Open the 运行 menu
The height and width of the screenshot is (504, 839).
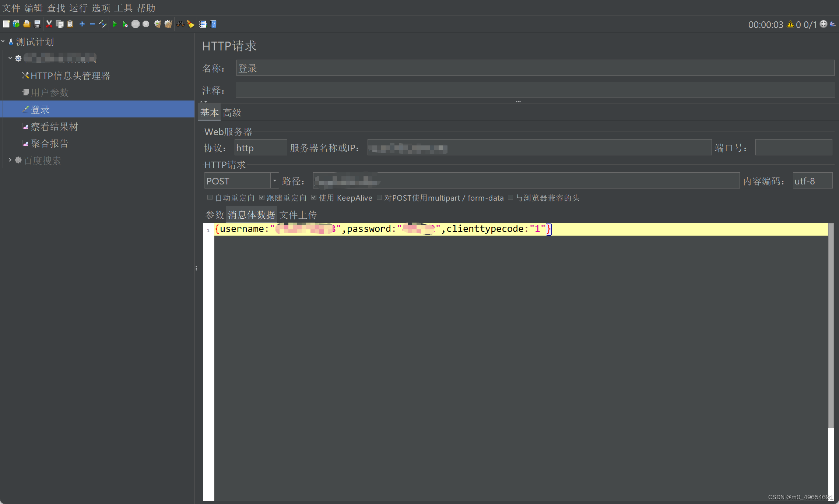tap(78, 8)
